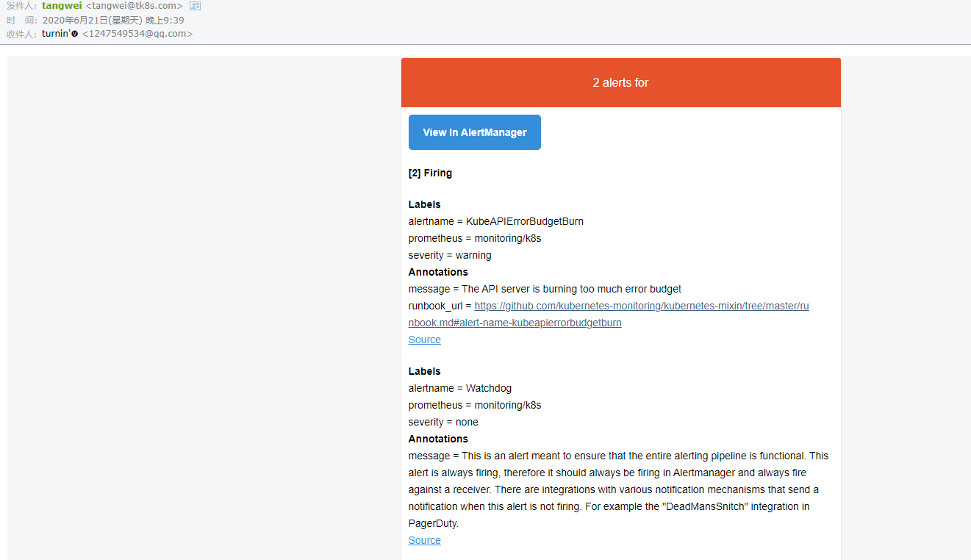
Task: Click 'severity = none' text
Action: (x=443, y=422)
